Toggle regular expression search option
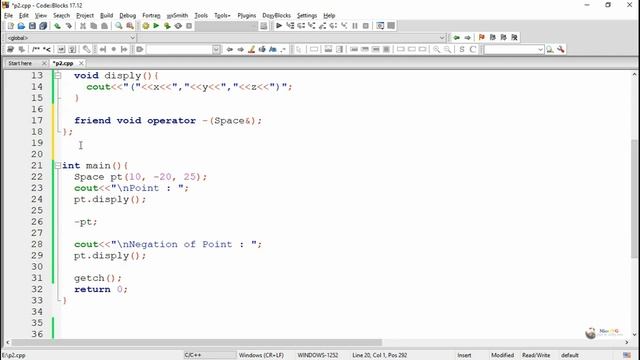Screen dimensions: 640x360 pyautogui.click(x=284, y=49)
